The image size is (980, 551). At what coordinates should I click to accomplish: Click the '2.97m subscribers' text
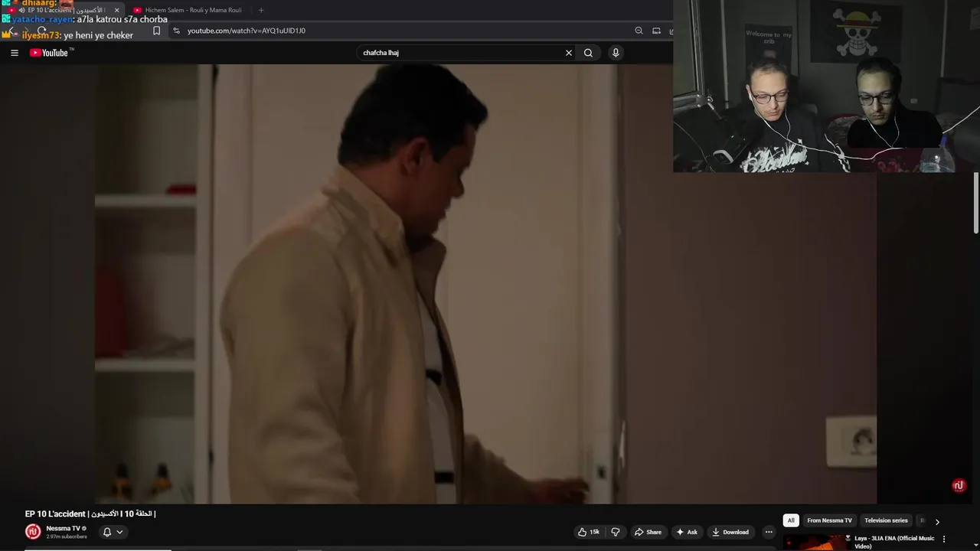pyautogui.click(x=67, y=536)
